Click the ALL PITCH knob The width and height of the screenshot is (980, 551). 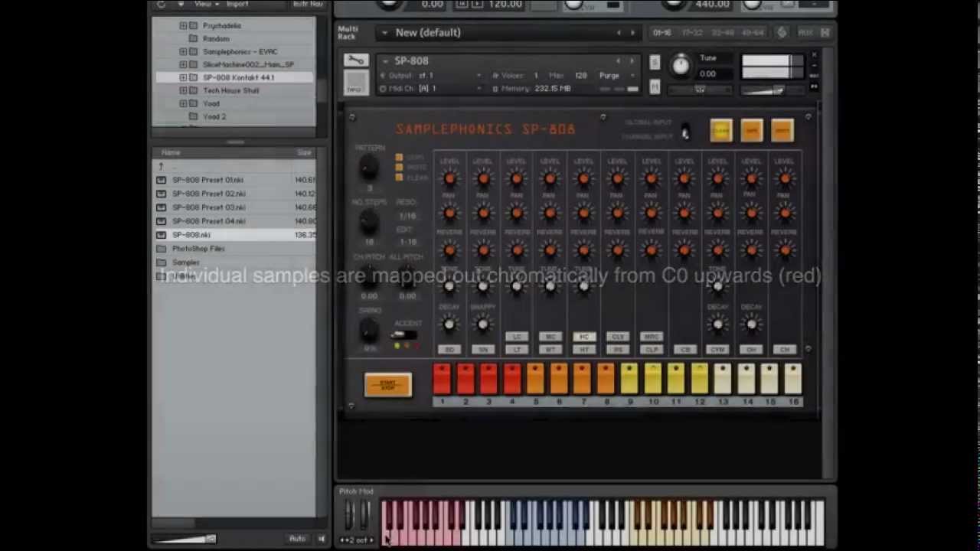[407, 275]
